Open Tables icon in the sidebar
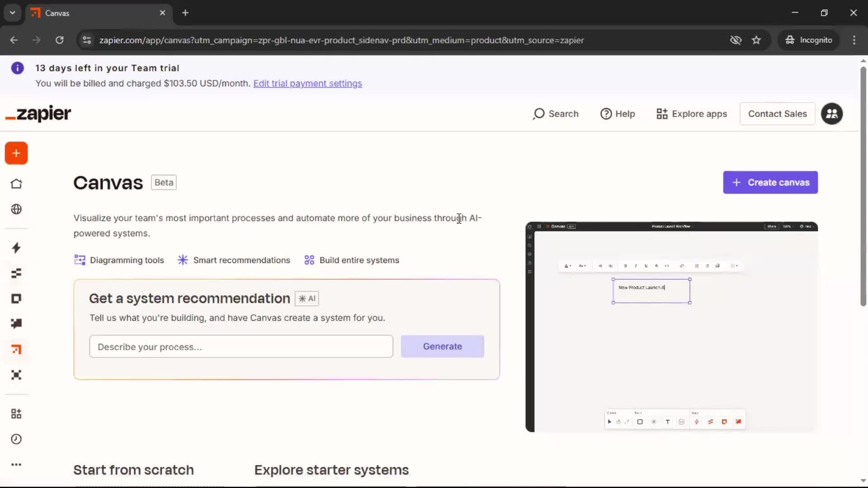This screenshot has width=868, height=488. [16, 273]
